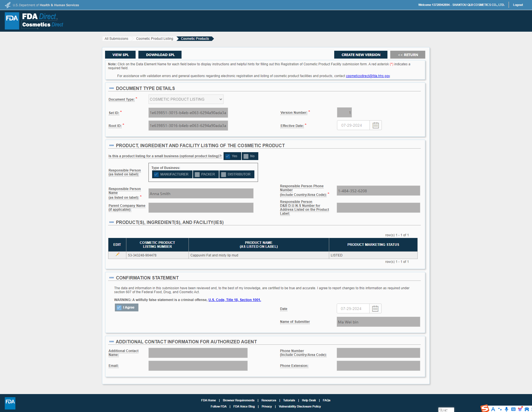Click the Download SPL button

(160, 55)
